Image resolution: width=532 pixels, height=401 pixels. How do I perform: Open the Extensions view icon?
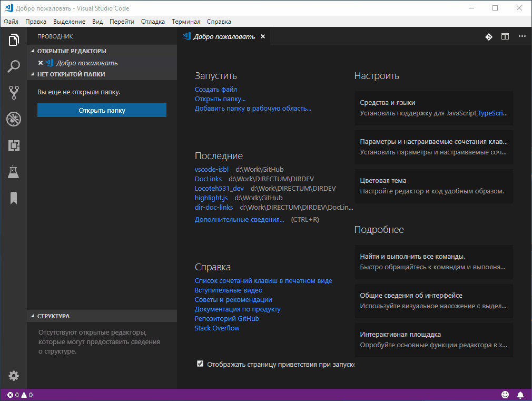pyautogui.click(x=14, y=145)
